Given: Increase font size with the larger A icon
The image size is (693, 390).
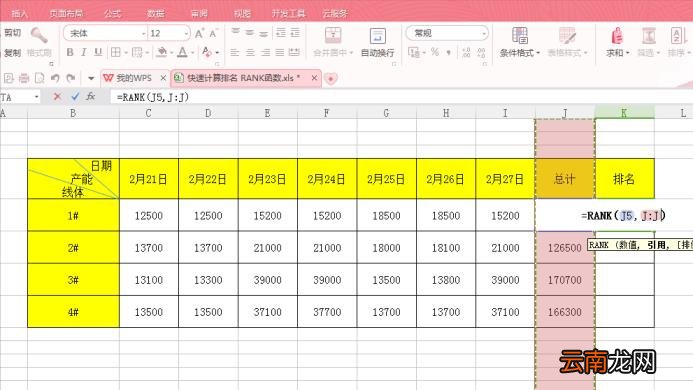Looking at the screenshot, I should 199,33.
